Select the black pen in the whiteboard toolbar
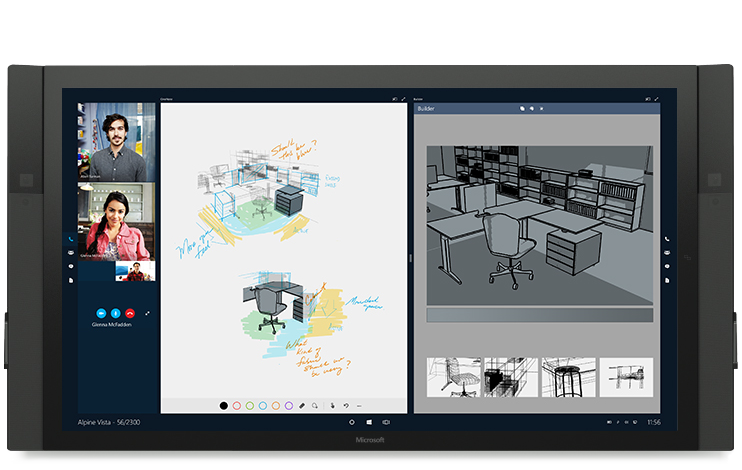 coord(224,406)
